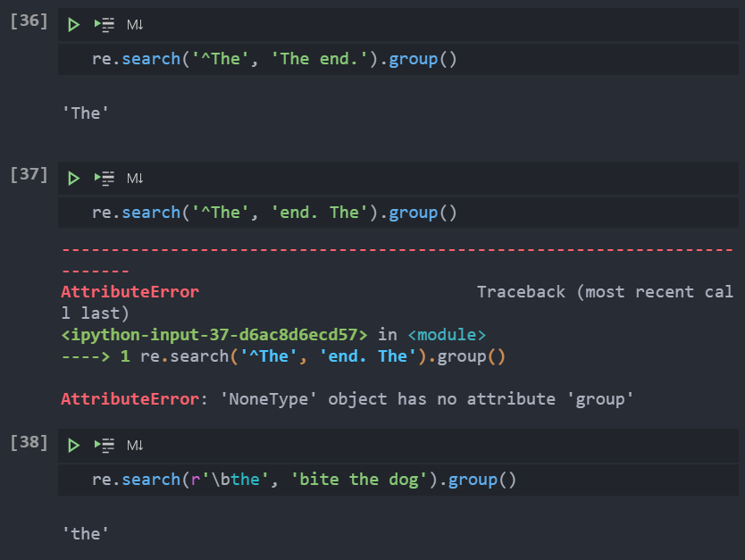Viewport: 745px width, 560px height.
Task: Click traceback arrow line 1 code
Action: tap(283, 356)
